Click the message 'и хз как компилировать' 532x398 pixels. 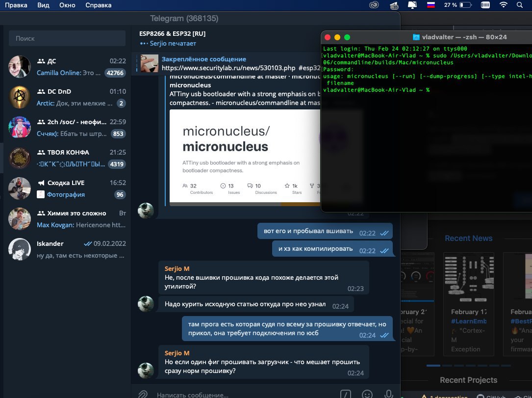point(332,249)
